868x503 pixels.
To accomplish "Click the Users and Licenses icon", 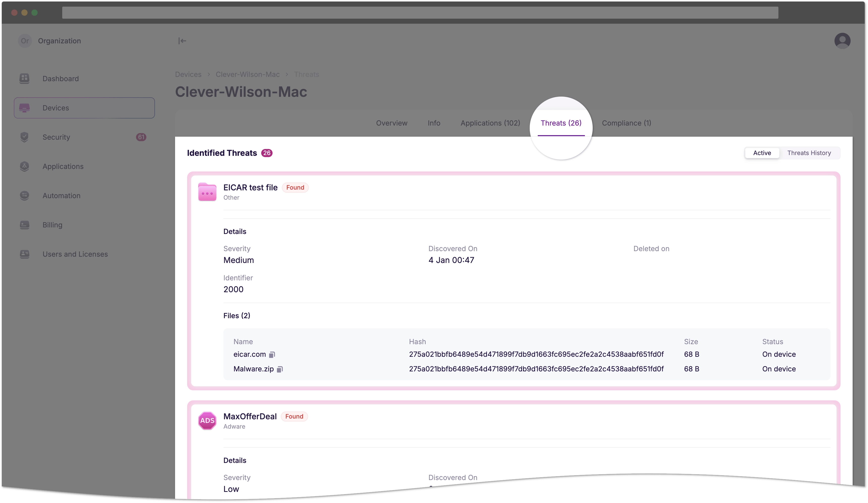I will tap(24, 254).
